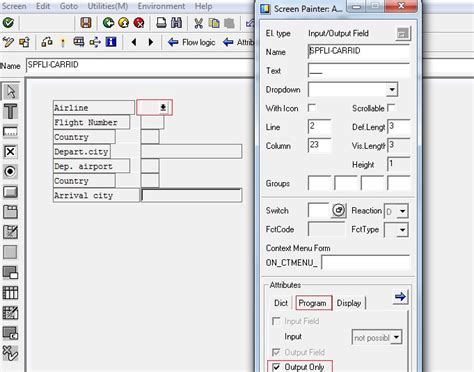Click the Save floppy disk icon

pos(86,23)
